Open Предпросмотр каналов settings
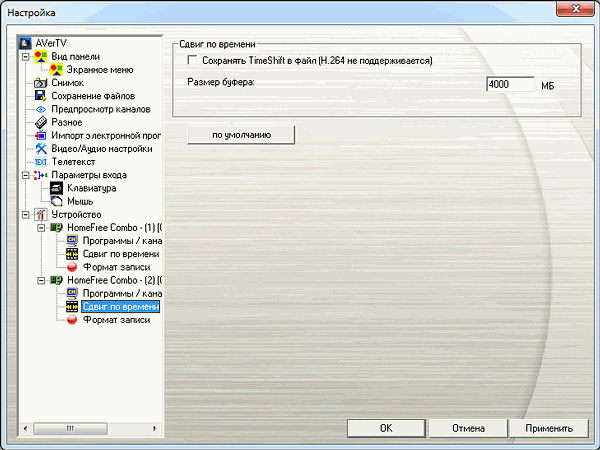Screen dimensions: 600x450 point(101,109)
